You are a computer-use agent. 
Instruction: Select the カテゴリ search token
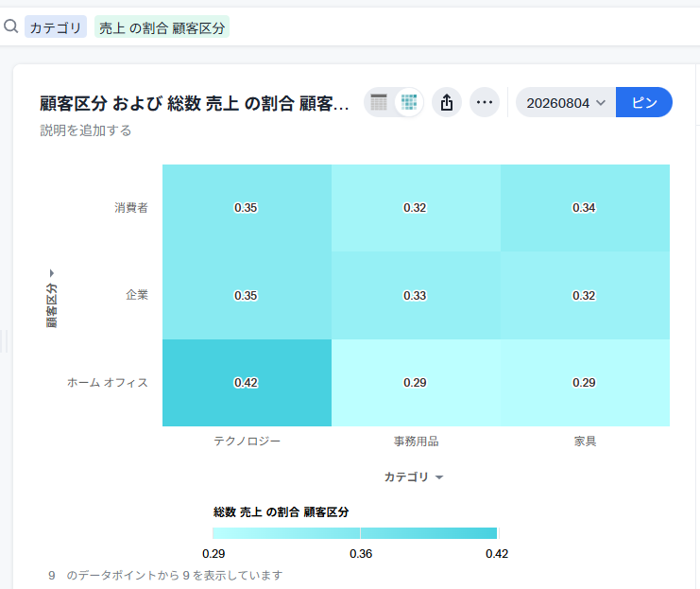[x=56, y=26]
